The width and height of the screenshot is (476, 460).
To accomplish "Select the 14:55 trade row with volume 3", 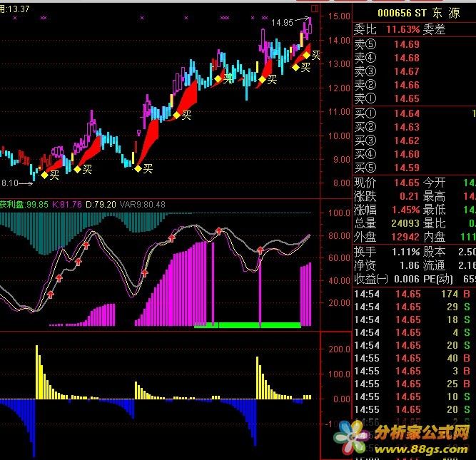I will (x=413, y=371).
